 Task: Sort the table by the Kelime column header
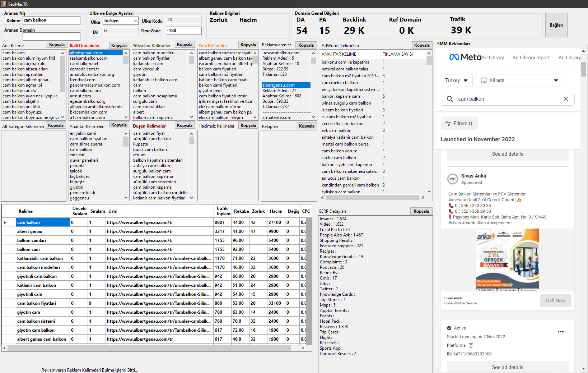pos(43,211)
